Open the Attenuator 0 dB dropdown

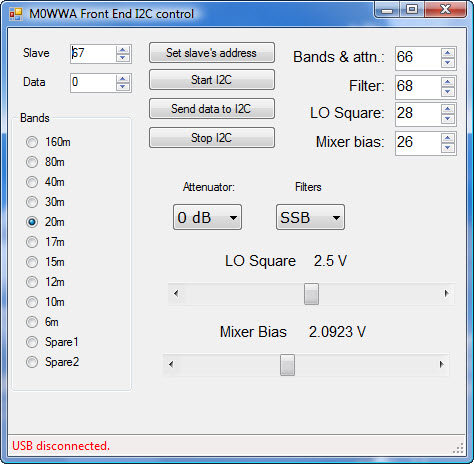(x=207, y=217)
